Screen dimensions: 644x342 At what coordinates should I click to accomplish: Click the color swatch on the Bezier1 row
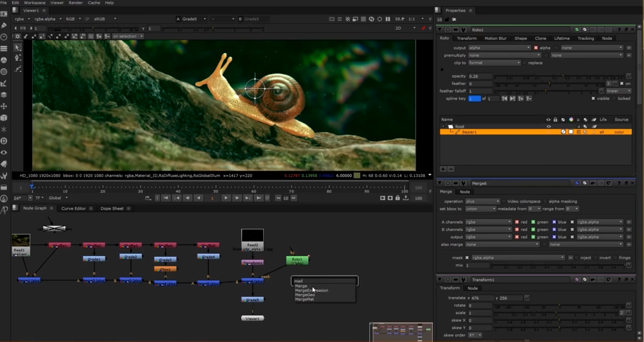click(x=571, y=132)
